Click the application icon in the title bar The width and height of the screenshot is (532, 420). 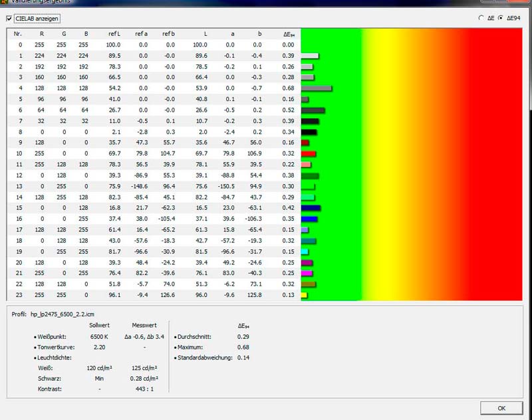[x=5, y=3]
